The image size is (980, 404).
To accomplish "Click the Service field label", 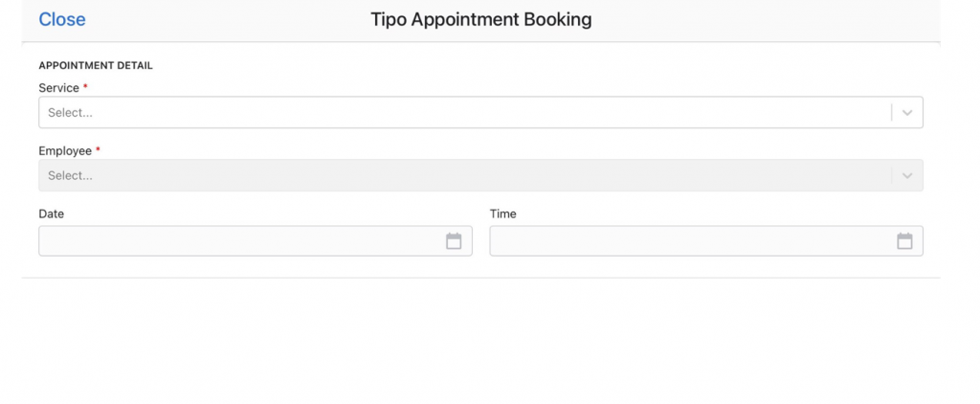I will pyautogui.click(x=58, y=88).
